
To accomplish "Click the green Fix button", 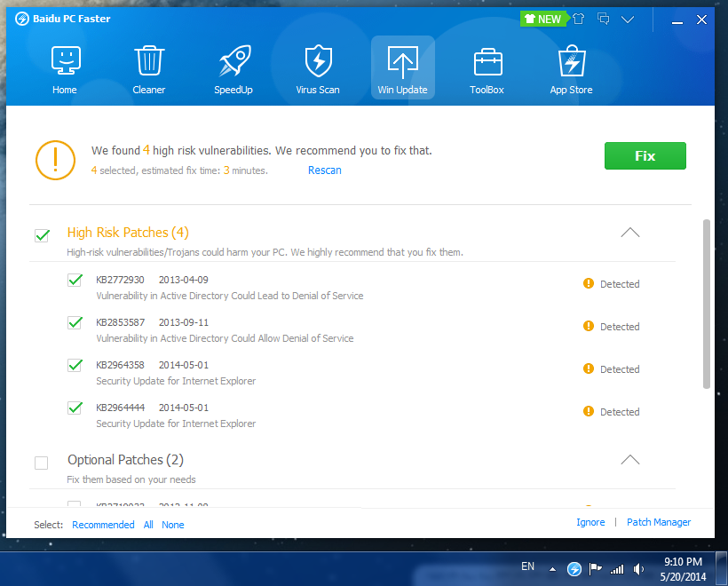I will (x=645, y=156).
